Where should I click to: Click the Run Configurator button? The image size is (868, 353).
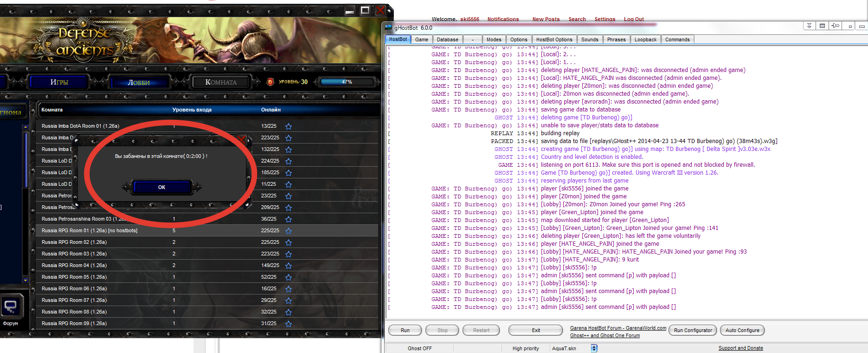pyautogui.click(x=693, y=330)
